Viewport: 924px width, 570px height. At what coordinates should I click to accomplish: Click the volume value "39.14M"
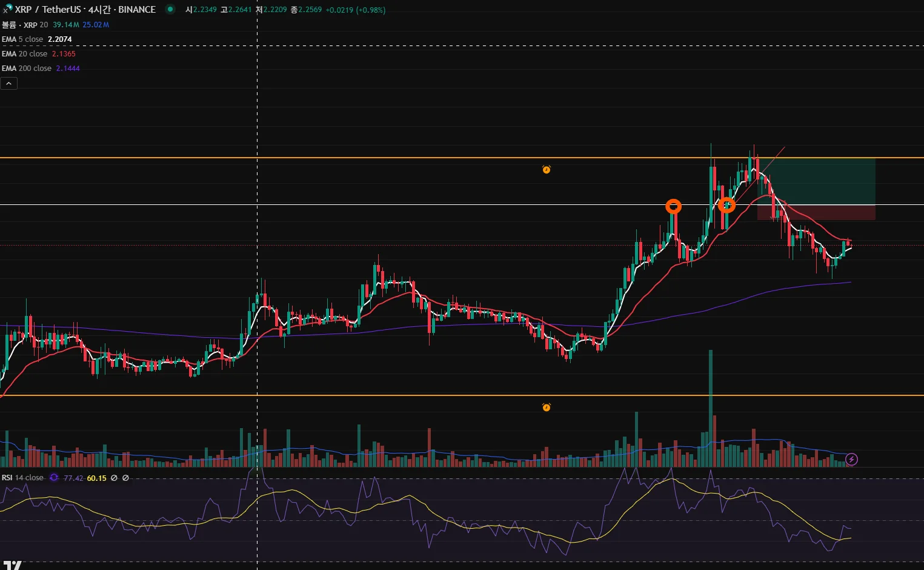coord(66,25)
